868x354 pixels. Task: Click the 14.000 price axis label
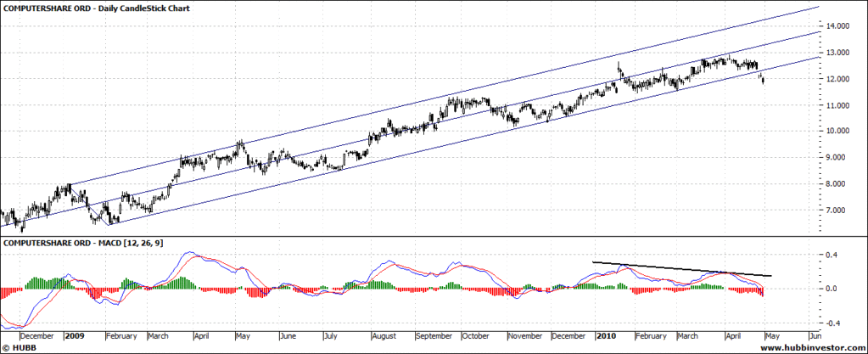coord(837,26)
